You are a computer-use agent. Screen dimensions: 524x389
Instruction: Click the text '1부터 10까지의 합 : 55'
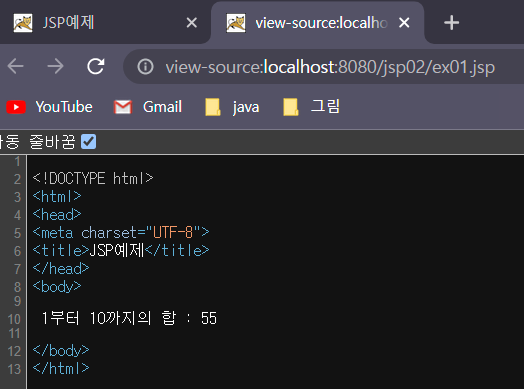click(x=129, y=318)
